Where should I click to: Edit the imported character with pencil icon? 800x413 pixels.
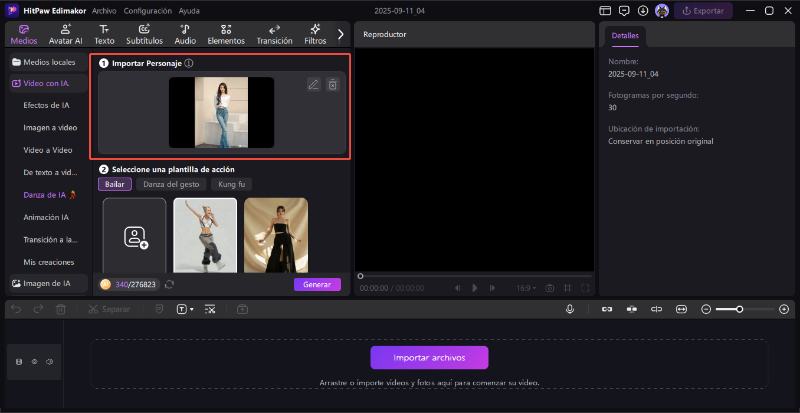pyautogui.click(x=313, y=85)
